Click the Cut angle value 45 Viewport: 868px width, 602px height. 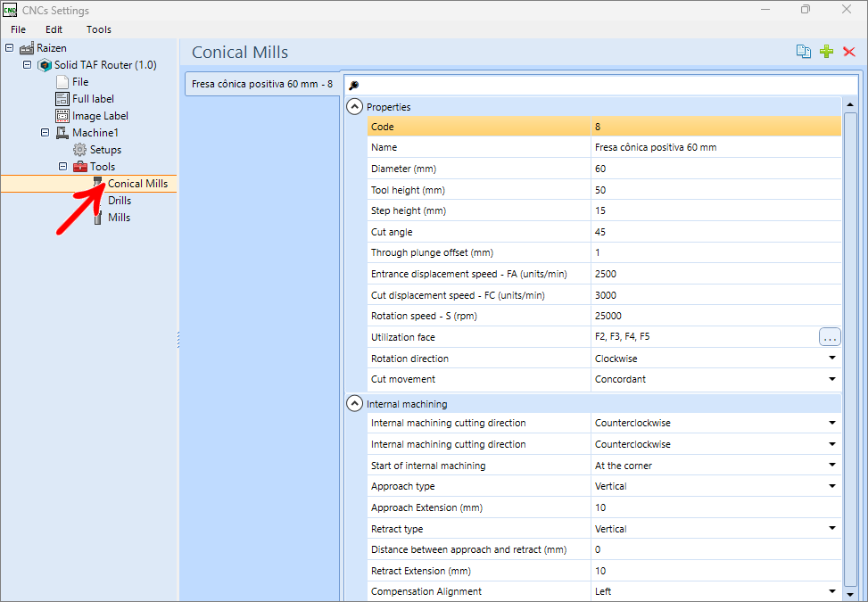(x=715, y=232)
